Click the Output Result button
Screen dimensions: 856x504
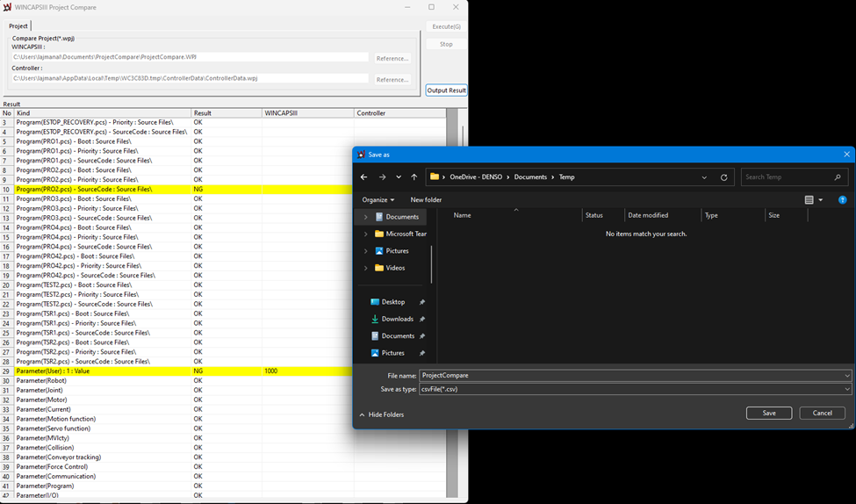click(446, 90)
